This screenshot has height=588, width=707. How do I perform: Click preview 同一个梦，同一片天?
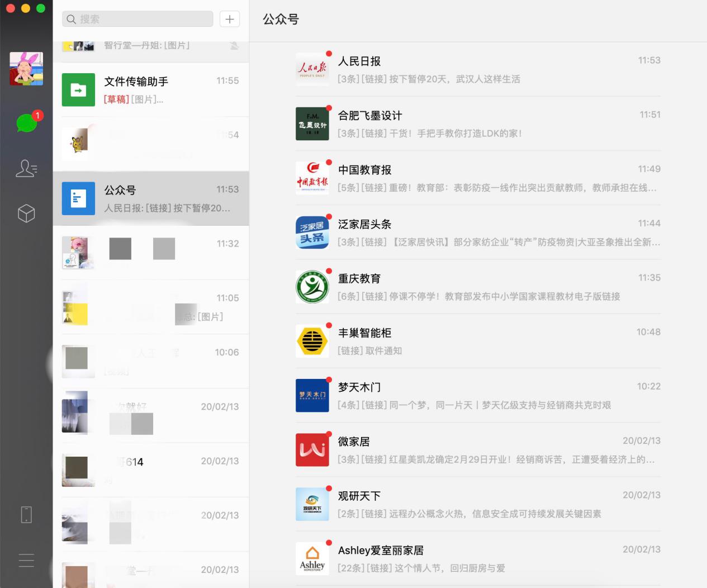pyautogui.click(x=475, y=405)
